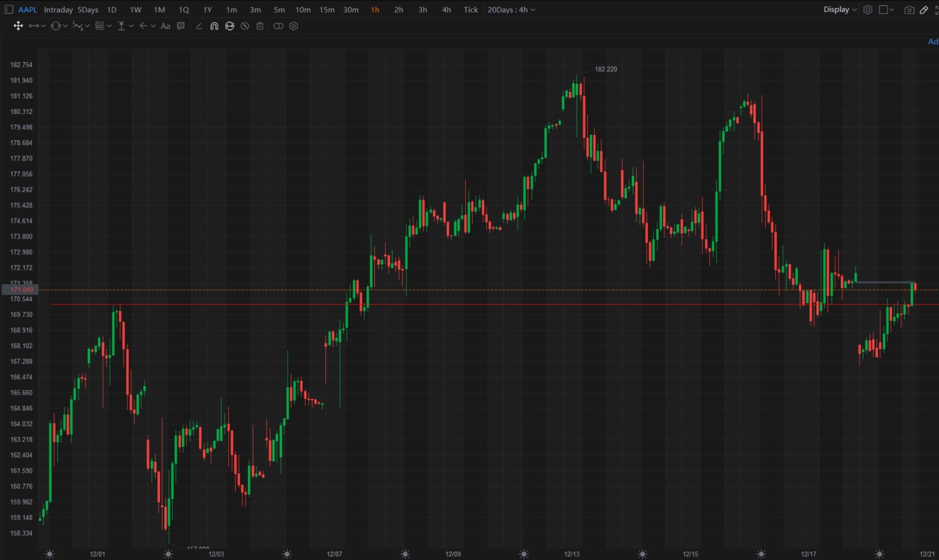
Task: Choose the 10m interval
Action: tap(303, 10)
